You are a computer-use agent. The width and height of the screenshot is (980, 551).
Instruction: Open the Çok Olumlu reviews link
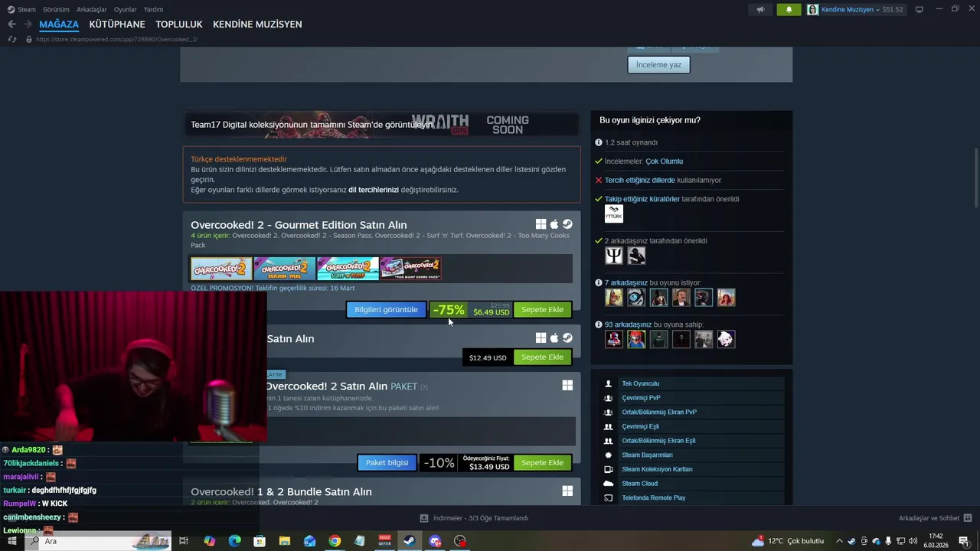point(664,161)
